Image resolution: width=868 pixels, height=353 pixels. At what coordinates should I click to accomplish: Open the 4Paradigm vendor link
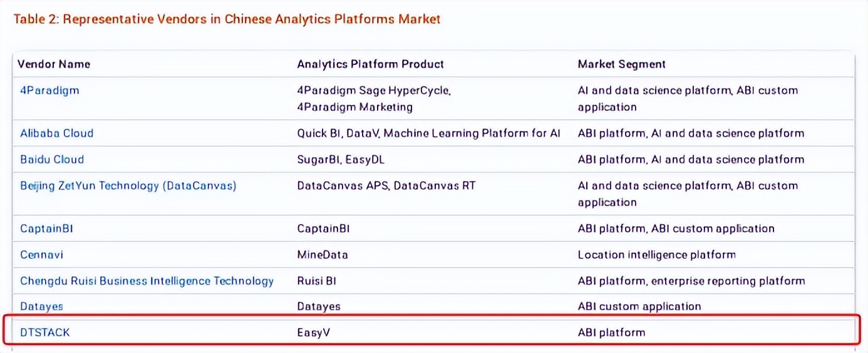pyautogui.click(x=49, y=90)
